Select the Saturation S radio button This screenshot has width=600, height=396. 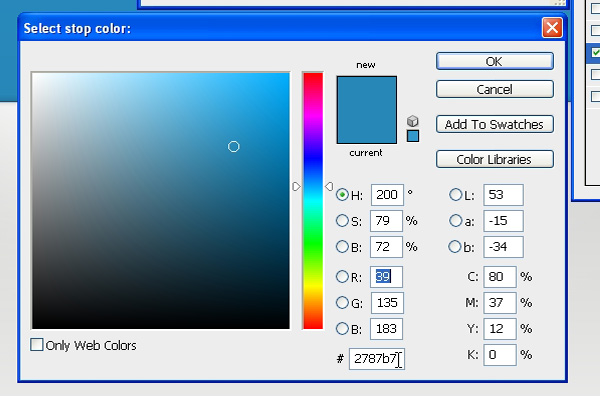click(342, 220)
